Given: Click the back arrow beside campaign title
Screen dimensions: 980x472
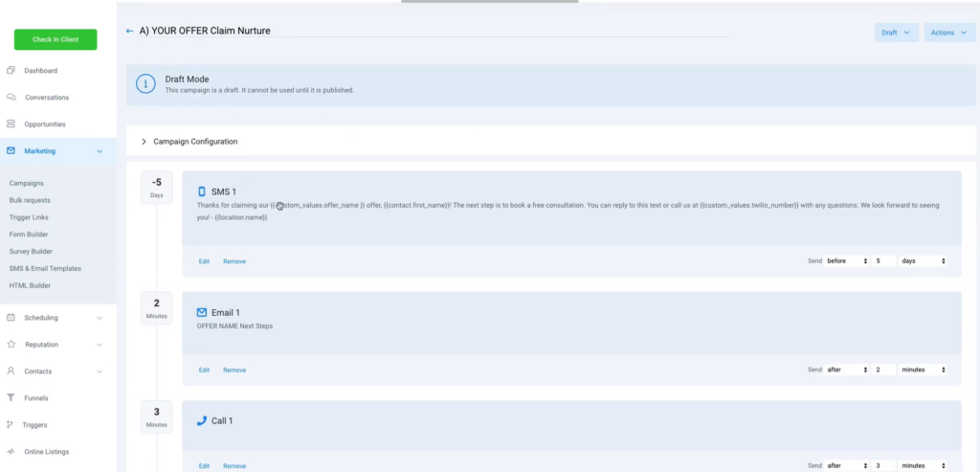Looking at the screenshot, I should pos(129,32).
